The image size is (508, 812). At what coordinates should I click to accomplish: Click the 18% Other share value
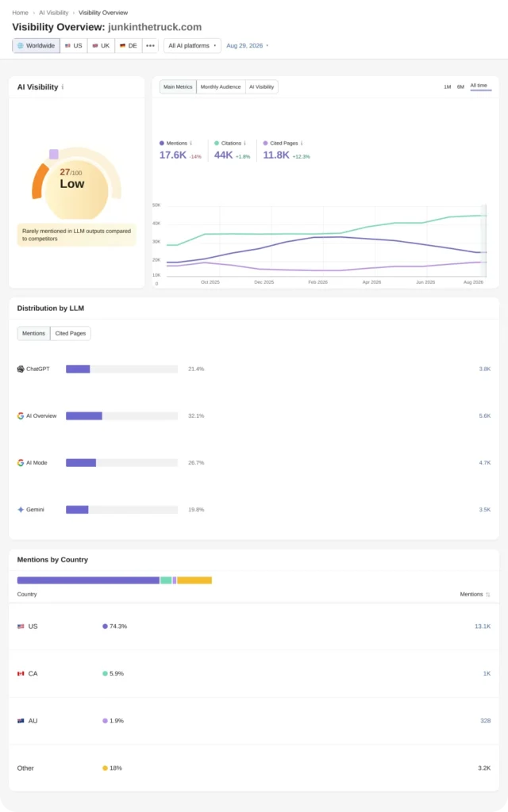[x=116, y=768]
